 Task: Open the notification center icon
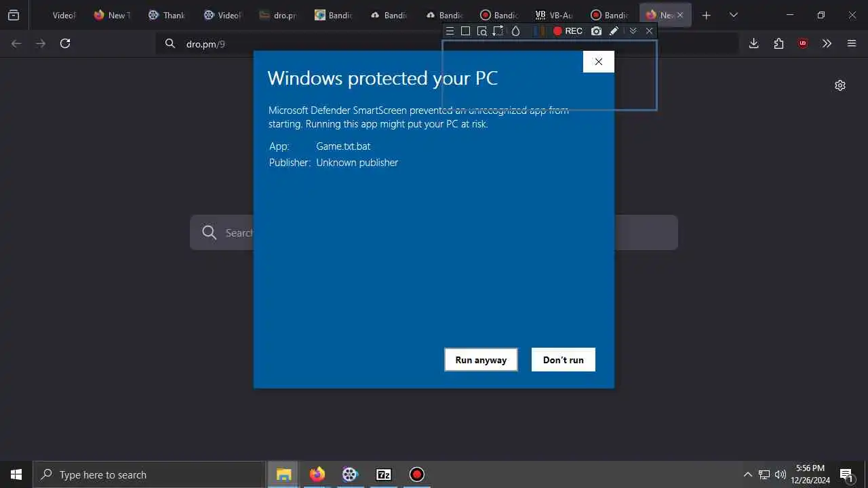[x=846, y=474]
